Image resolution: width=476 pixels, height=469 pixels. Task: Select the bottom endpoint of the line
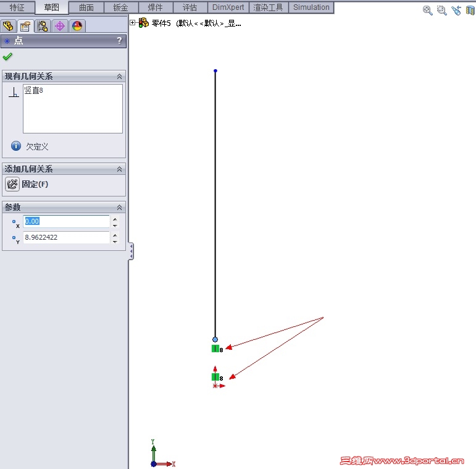[x=215, y=339]
